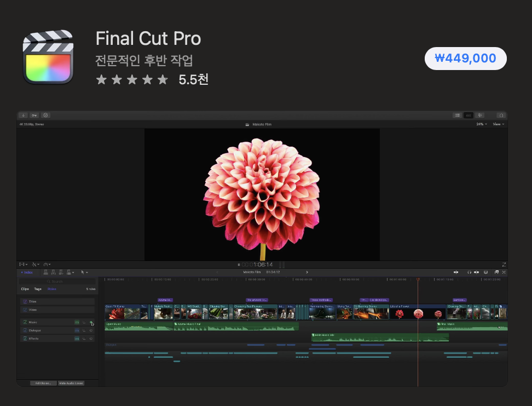This screenshot has width=532, height=406.
Task: Click the Import Media arrow icon
Action: 23,115
